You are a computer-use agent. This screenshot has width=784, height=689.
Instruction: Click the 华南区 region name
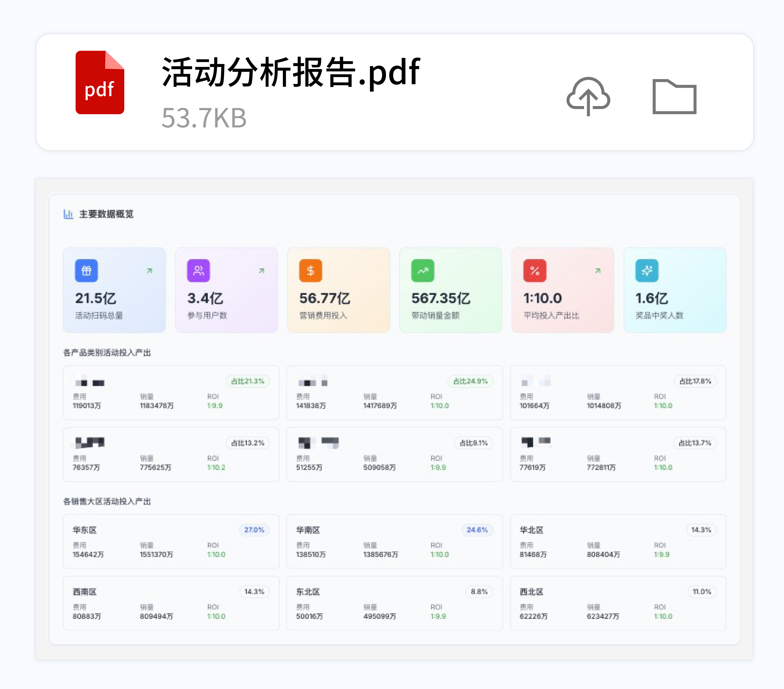pyautogui.click(x=308, y=530)
